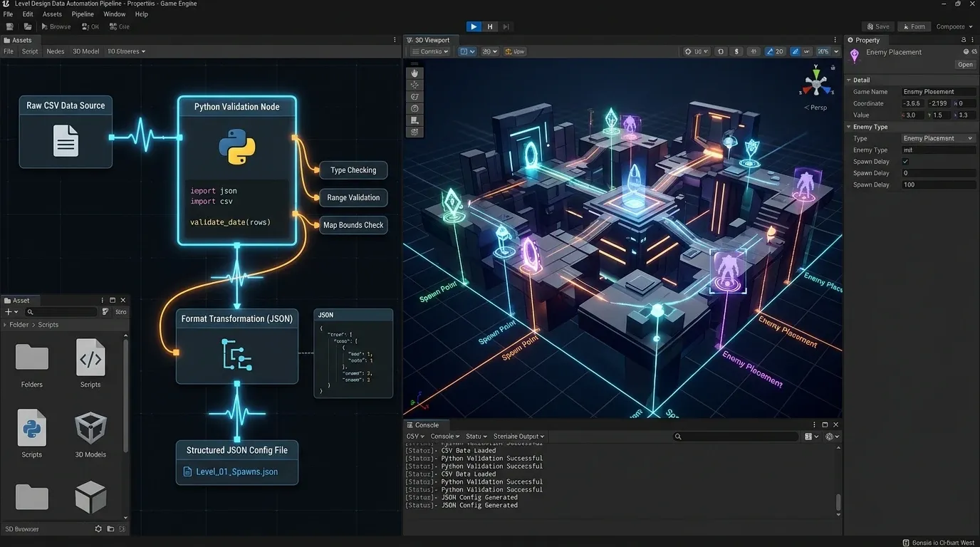Collapse the Detail section
980x547 pixels.
[x=849, y=80]
